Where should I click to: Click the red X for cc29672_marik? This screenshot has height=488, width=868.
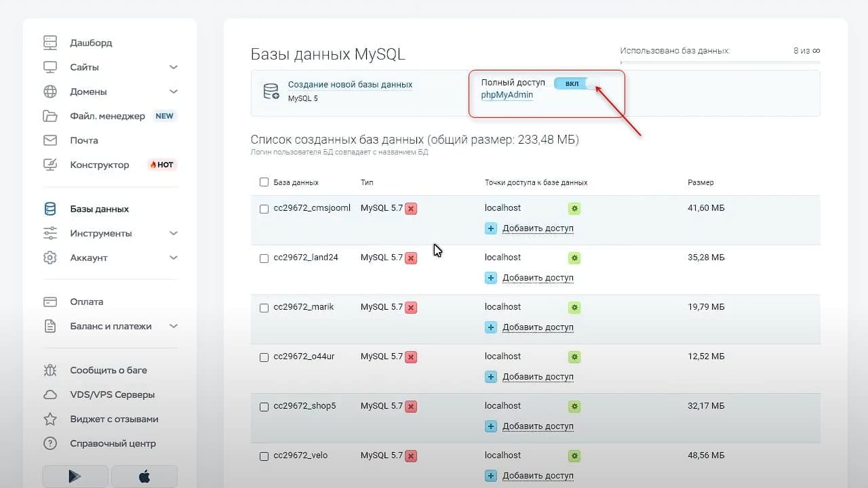pos(411,308)
